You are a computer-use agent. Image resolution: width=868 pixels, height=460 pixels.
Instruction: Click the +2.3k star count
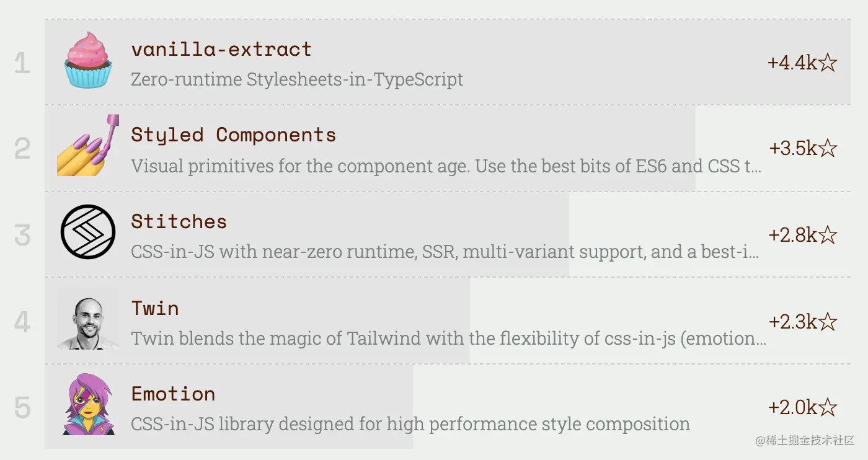tap(803, 322)
